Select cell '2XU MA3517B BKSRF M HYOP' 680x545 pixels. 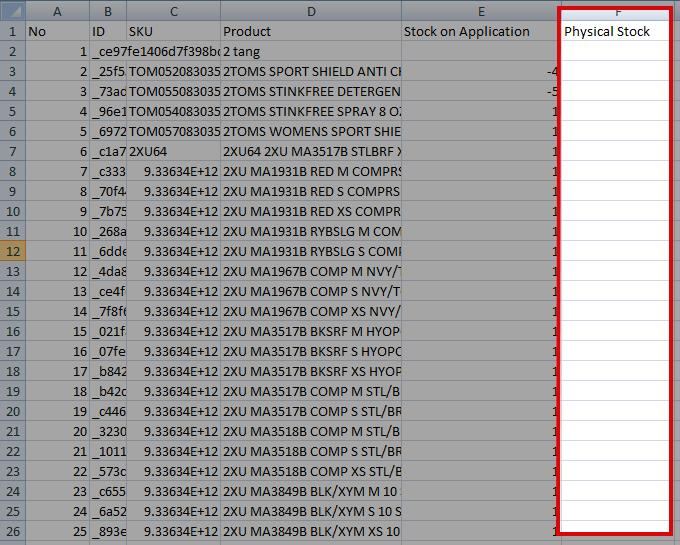coord(311,331)
